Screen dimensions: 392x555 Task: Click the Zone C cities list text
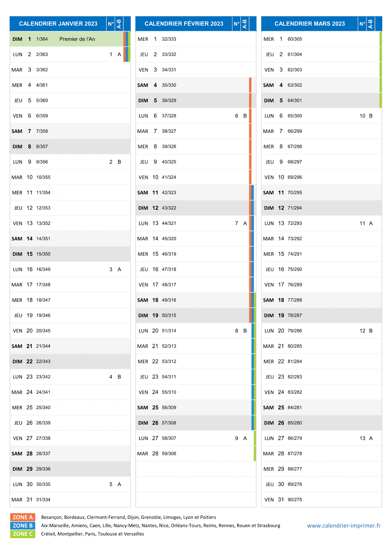pos(93,534)
